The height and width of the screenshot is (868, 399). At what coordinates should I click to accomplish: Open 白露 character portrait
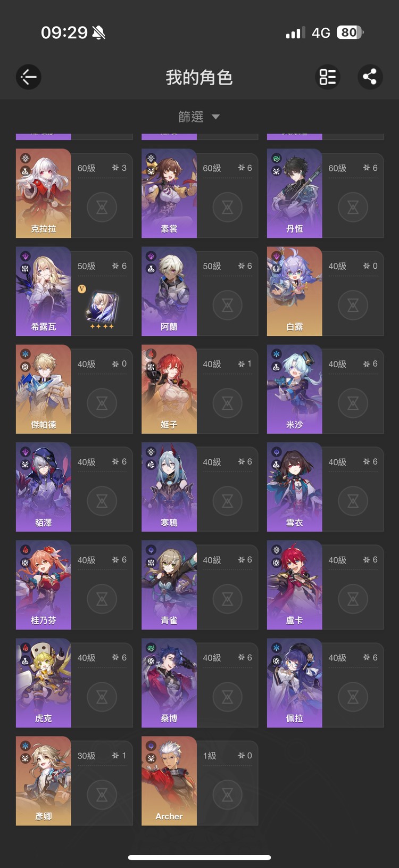(295, 291)
